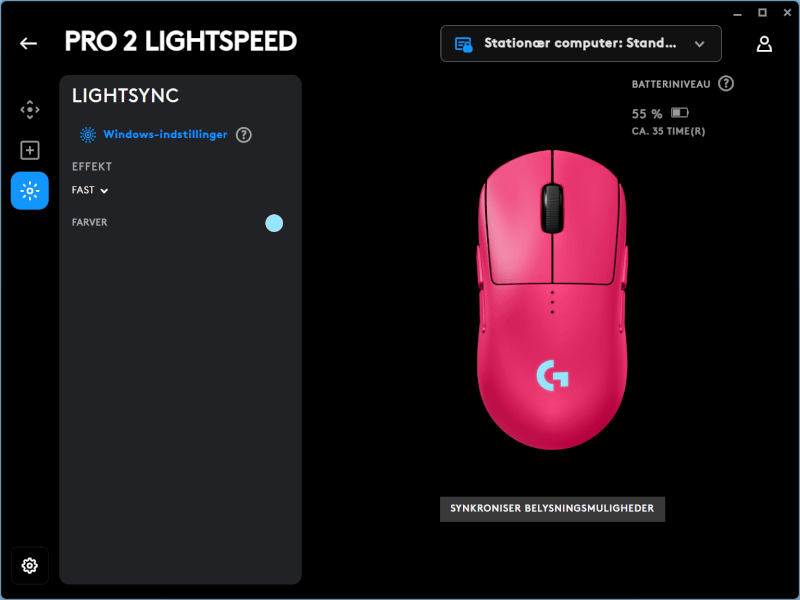Screen dimensions: 800x600
Task: Click help icon next to Windows-indstillinger
Action: click(x=244, y=135)
